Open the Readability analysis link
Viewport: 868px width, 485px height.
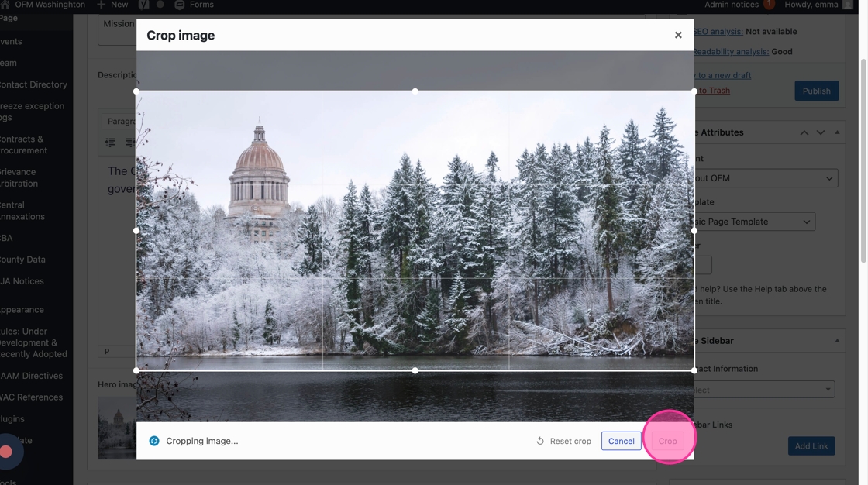pyautogui.click(x=731, y=51)
